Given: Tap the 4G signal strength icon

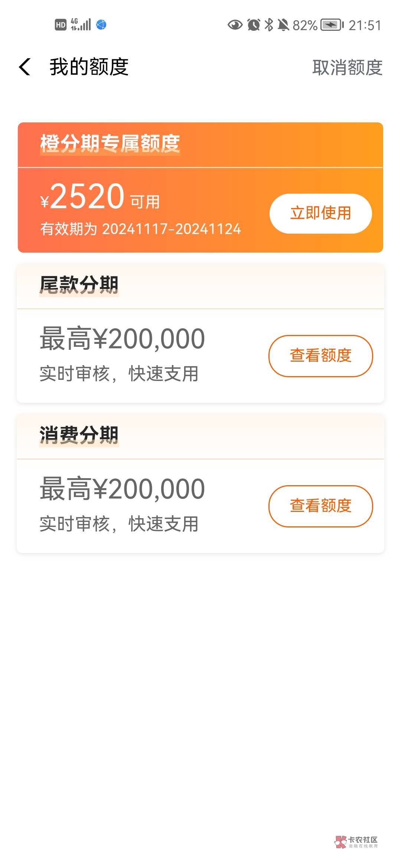Looking at the screenshot, I should (x=81, y=24).
